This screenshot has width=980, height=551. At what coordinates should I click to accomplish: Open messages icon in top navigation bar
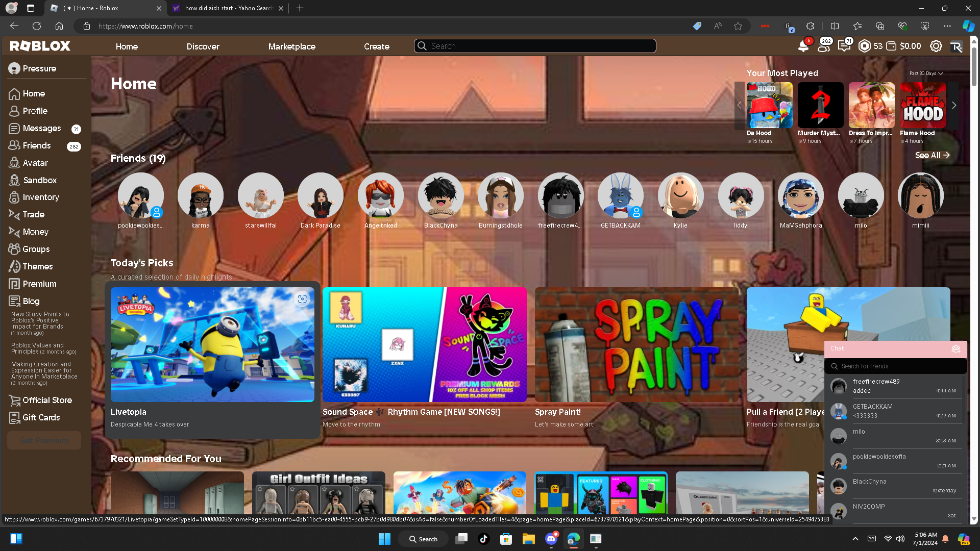(844, 46)
